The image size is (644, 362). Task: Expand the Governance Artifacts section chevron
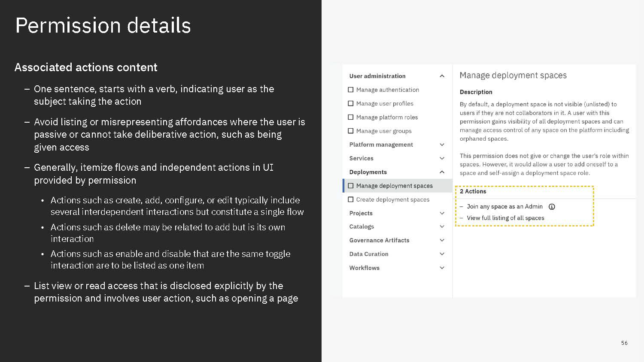coord(442,240)
